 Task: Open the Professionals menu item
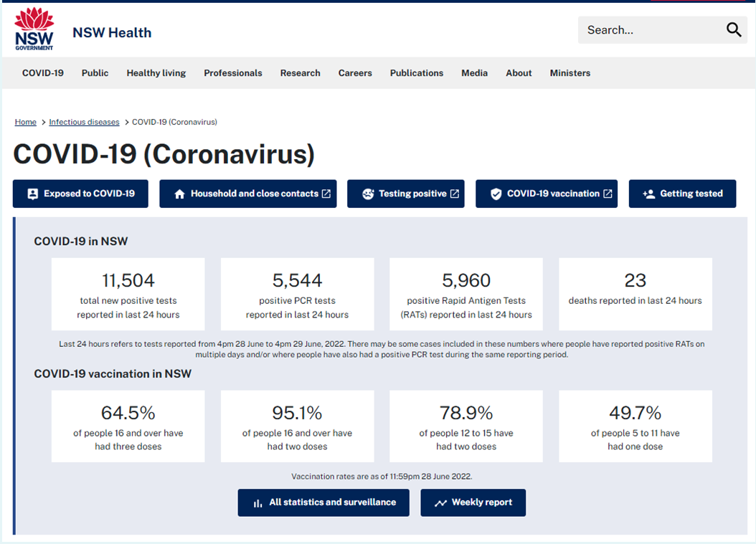233,73
